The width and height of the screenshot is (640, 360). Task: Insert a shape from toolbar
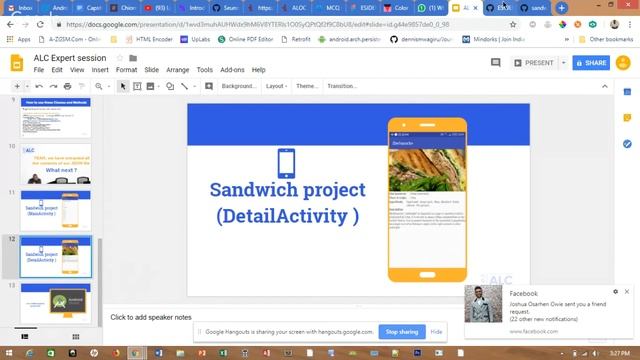pyautogui.click(x=170, y=86)
